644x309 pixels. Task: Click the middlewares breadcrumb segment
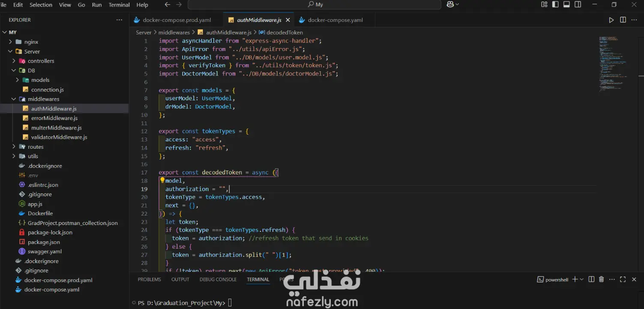pyautogui.click(x=174, y=33)
